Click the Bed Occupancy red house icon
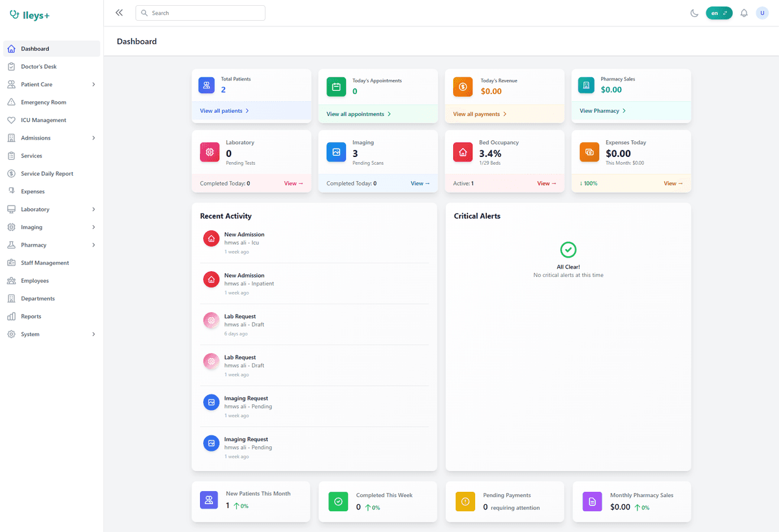 coord(463,152)
